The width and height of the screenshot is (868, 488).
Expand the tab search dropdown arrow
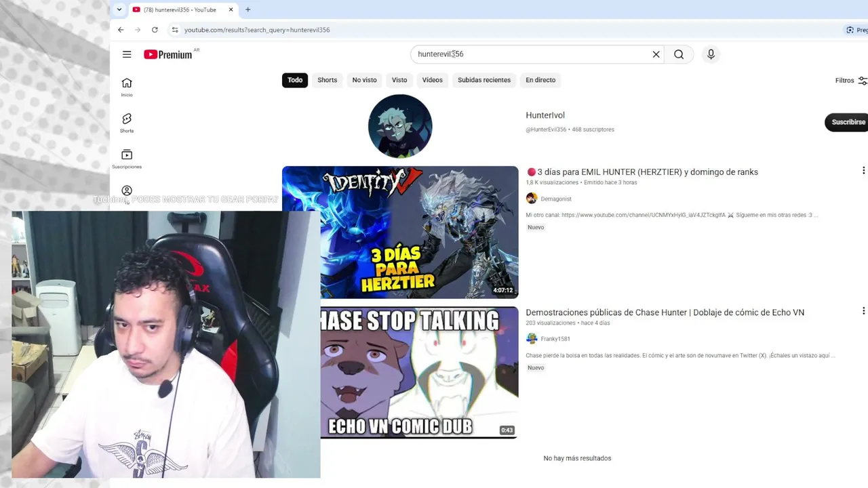(x=119, y=9)
